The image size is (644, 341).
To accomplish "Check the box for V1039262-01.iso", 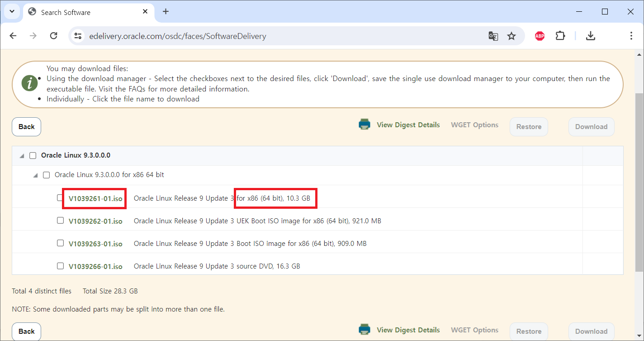I will click(60, 221).
